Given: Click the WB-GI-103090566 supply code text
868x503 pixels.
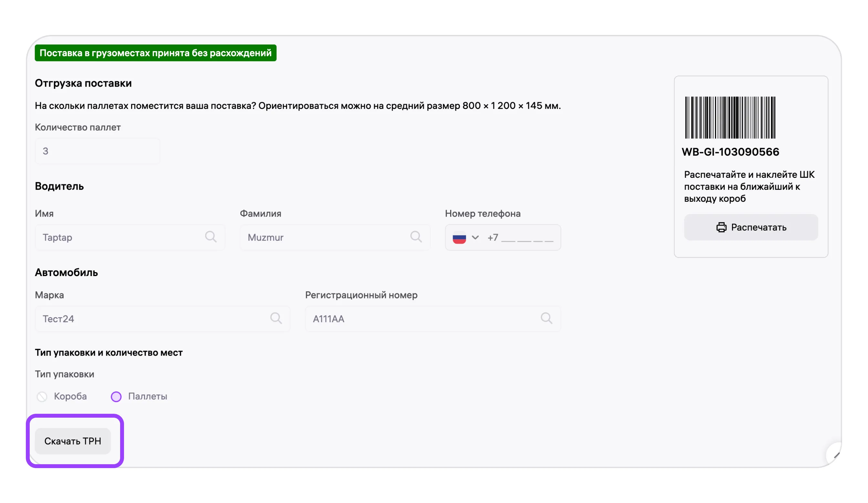Looking at the screenshot, I should pos(730,152).
